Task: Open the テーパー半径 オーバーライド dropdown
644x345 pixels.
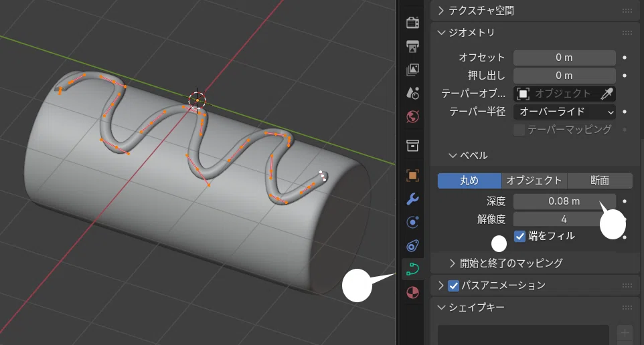Action: pyautogui.click(x=564, y=112)
